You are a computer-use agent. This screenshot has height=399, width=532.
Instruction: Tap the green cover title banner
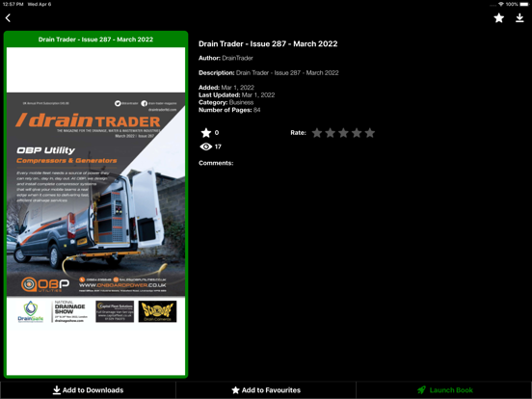(x=96, y=40)
